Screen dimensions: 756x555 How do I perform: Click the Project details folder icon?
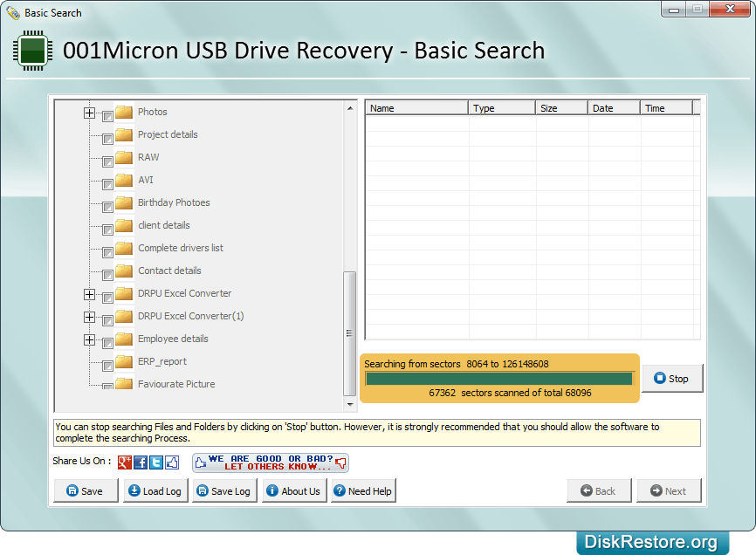tap(124, 135)
